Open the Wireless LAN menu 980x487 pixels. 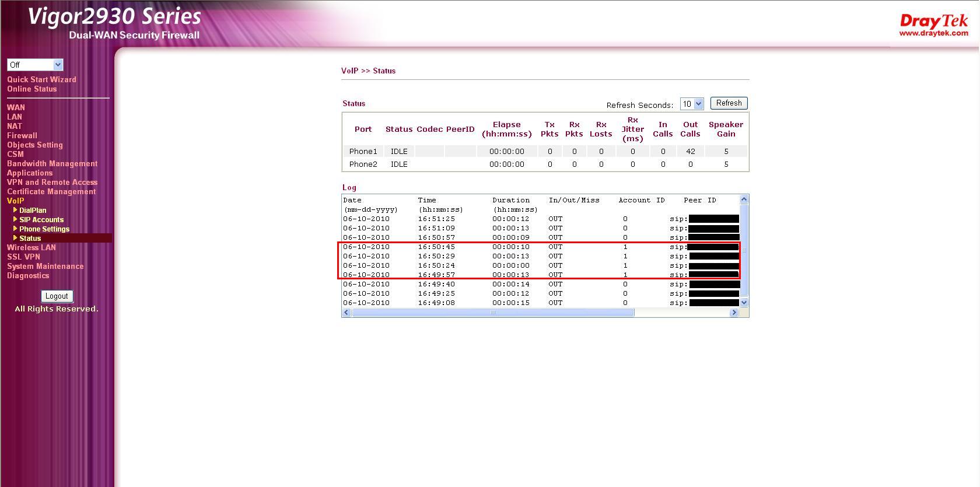point(32,247)
